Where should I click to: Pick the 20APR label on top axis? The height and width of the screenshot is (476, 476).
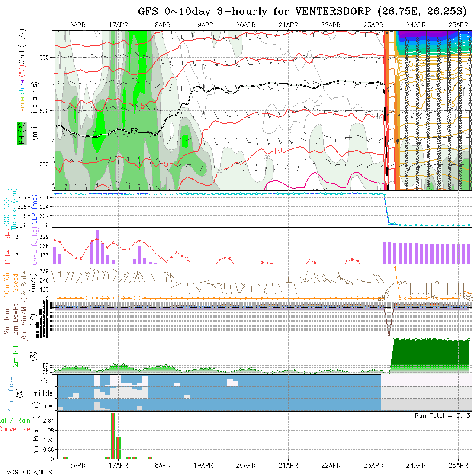246,25
